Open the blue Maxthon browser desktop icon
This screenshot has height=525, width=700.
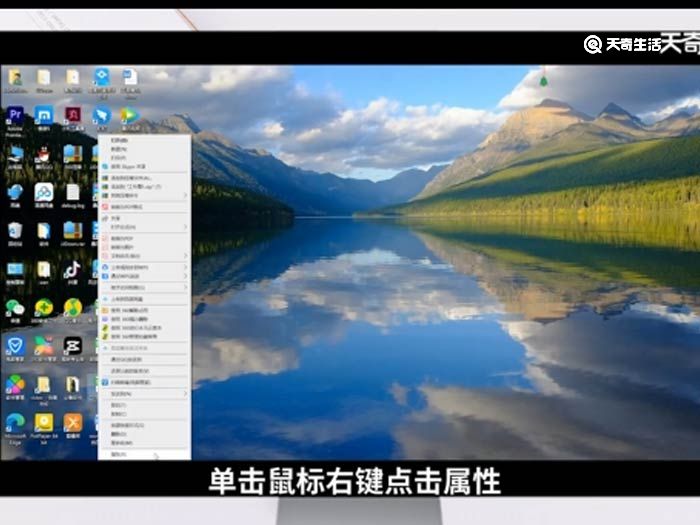tap(44, 117)
